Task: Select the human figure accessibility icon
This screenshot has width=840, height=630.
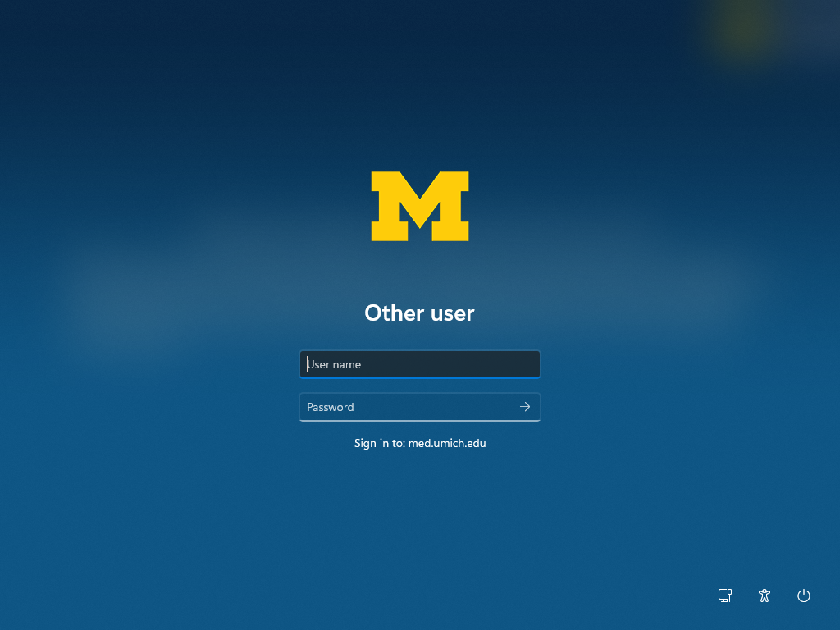Action: [765, 596]
